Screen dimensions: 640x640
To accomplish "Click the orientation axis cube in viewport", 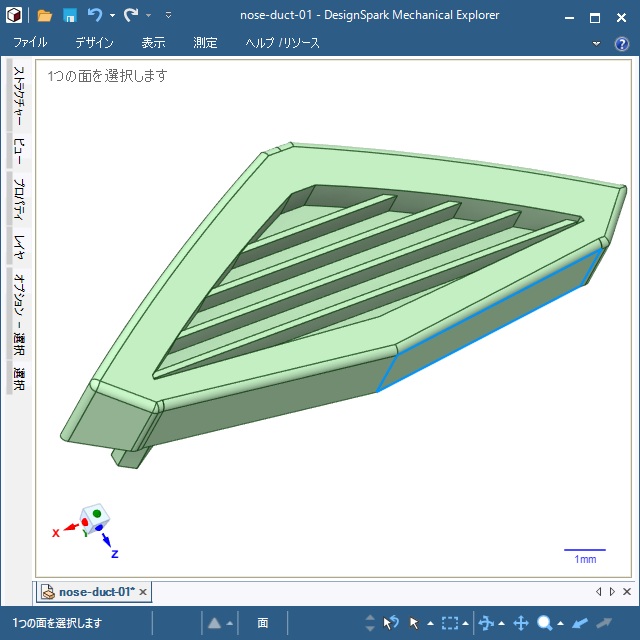I will click(x=95, y=519).
